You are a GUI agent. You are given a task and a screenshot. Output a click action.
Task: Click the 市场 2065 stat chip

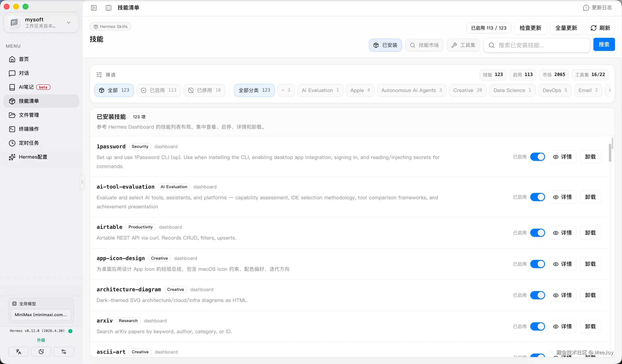tap(554, 74)
